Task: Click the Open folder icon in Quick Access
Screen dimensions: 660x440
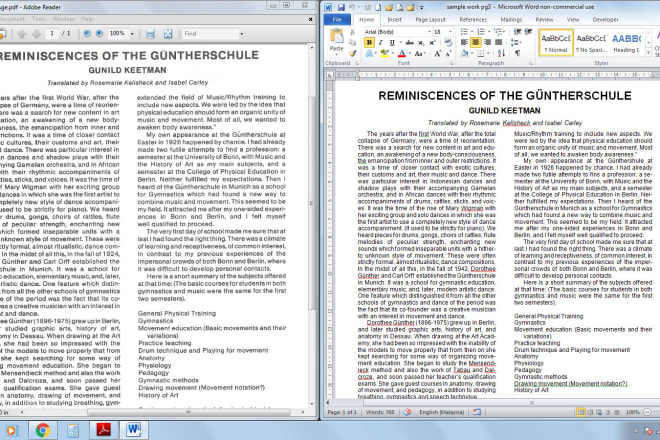Action: (389, 7)
